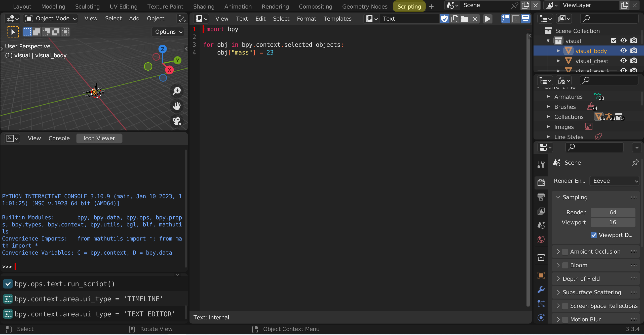Collapse the Sampling panel
The height and width of the screenshot is (335, 644).
(x=558, y=197)
